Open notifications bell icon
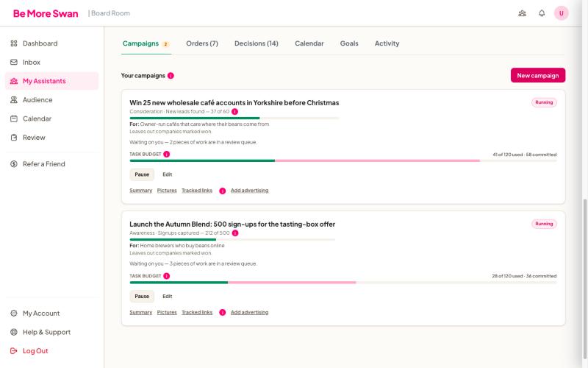The image size is (588, 368). tap(542, 13)
